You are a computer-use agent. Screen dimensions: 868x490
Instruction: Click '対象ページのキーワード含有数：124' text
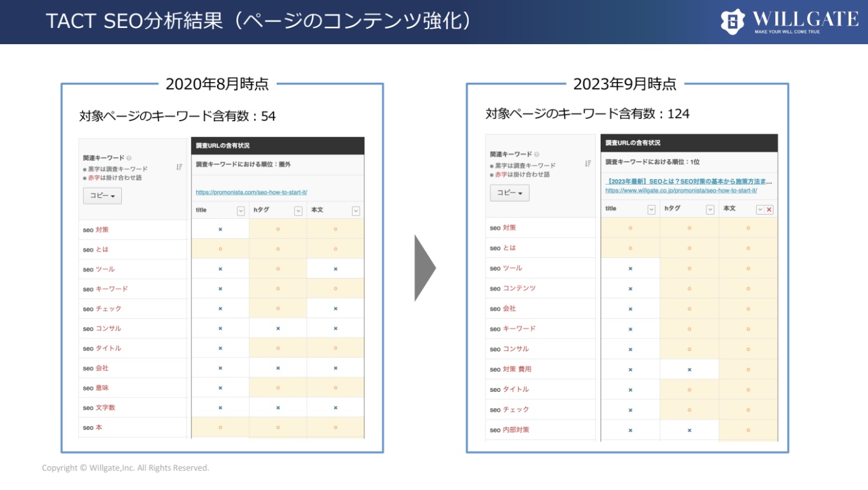click(588, 114)
